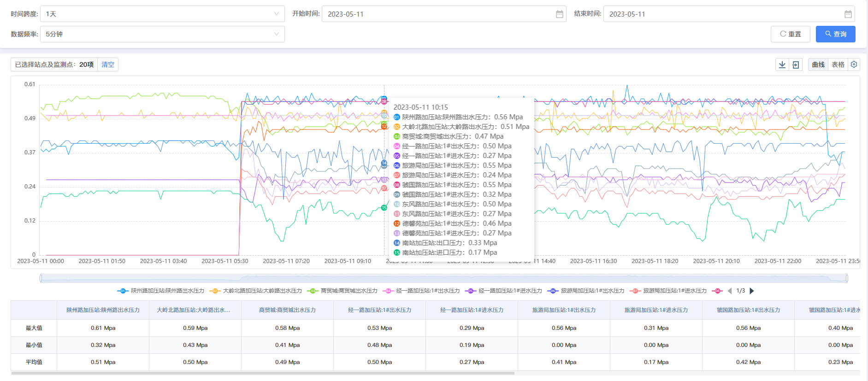Switch to 表格 view tab
The height and width of the screenshot is (381, 868).
[x=838, y=65]
